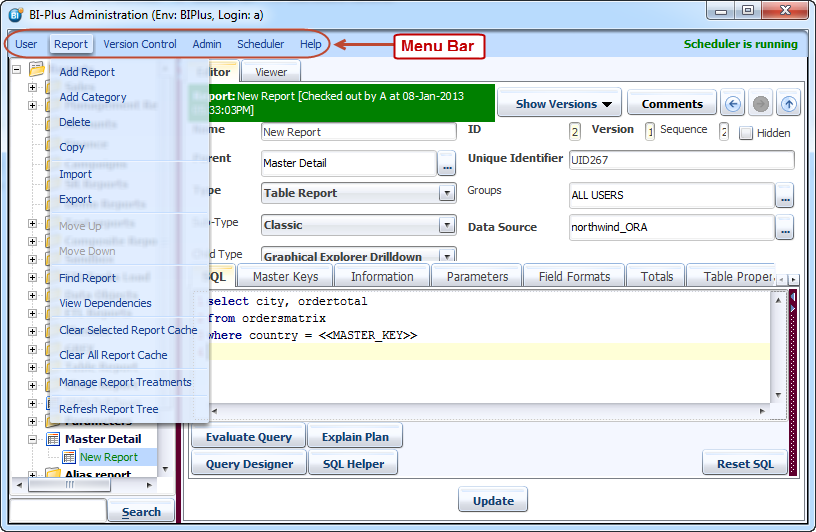Open the Show Versions dropdown
The width and height of the screenshot is (816, 532).
(555, 104)
